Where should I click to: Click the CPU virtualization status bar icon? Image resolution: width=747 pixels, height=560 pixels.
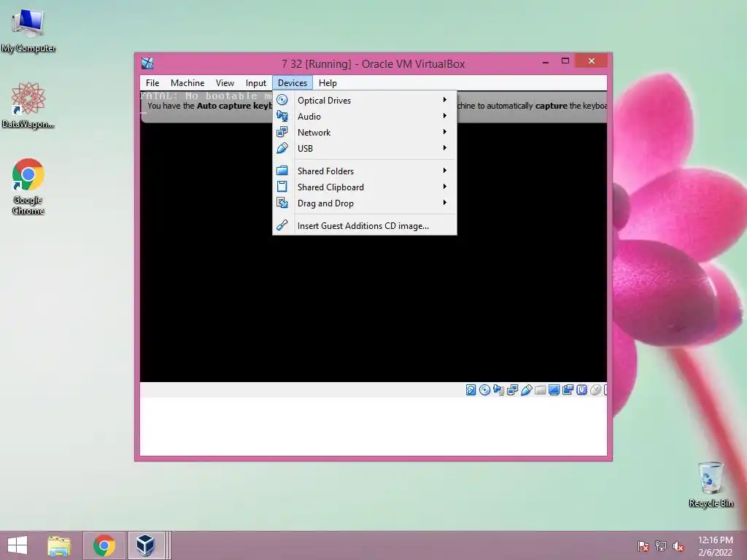pos(581,390)
